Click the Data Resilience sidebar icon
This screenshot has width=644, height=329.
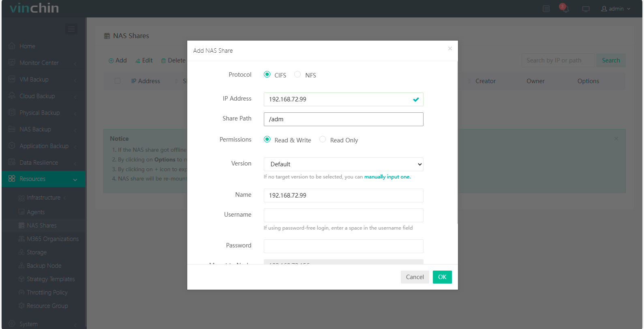(12, 162)
